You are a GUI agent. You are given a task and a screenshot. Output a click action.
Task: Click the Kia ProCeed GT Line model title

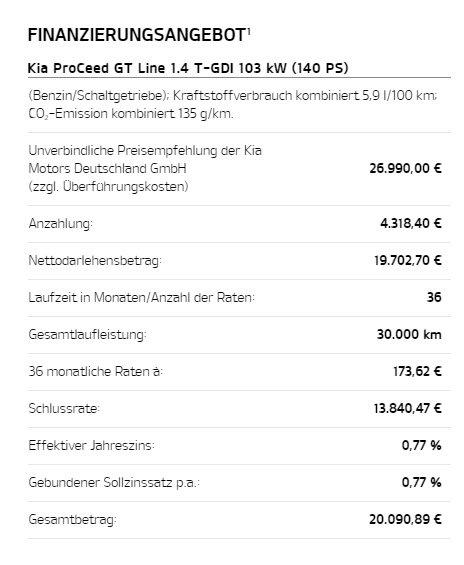coord(188,68)
